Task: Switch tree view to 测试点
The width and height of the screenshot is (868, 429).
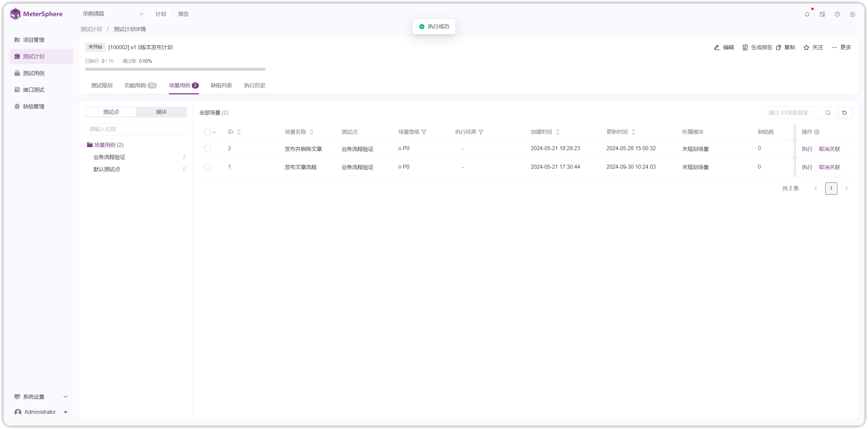Action: pos(111,112)
